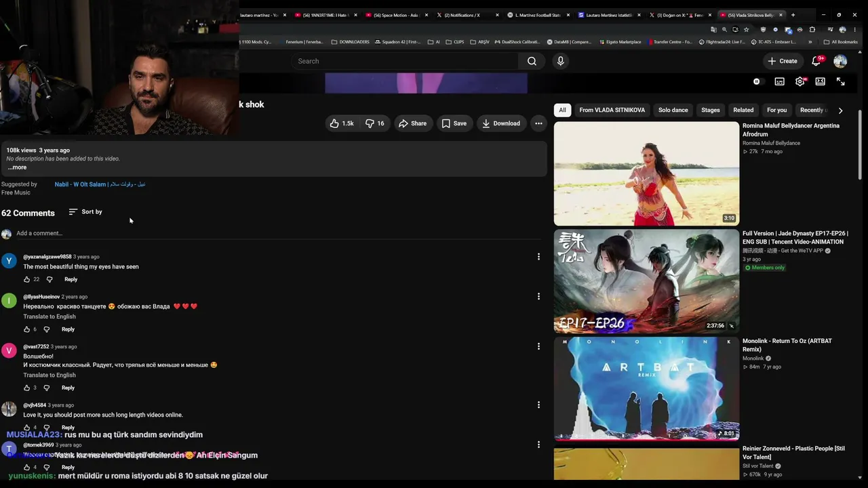Reply to @IlyasHuseinov's comment
This screenshot has height=488, width=868.
coord(68,329)
